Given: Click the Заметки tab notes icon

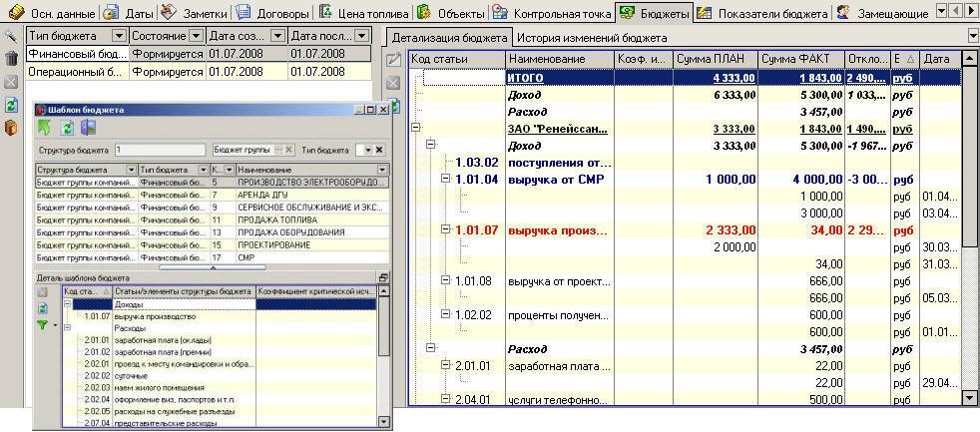Looking at the screenshot, I should coord(168,12).
